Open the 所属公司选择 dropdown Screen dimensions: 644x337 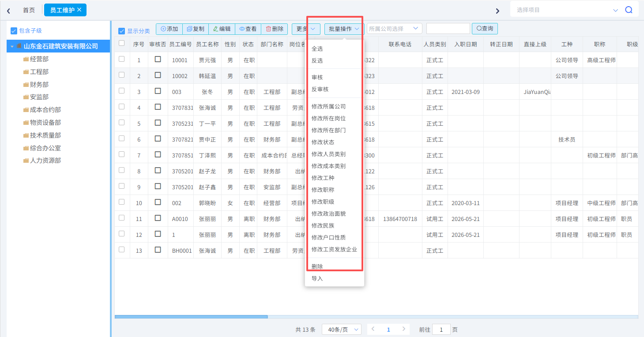394,29
